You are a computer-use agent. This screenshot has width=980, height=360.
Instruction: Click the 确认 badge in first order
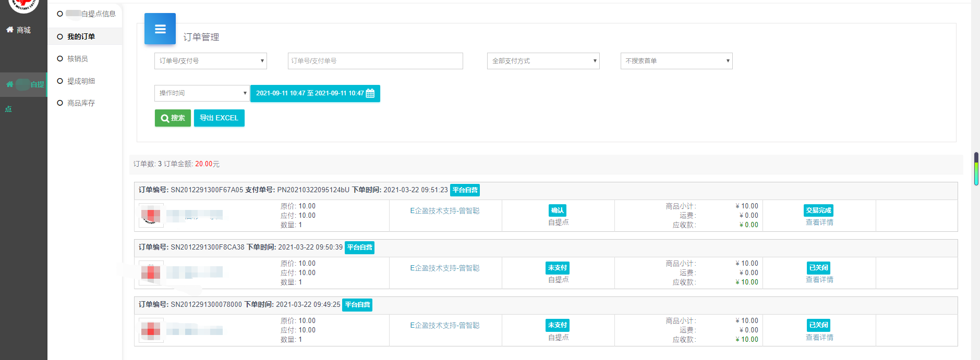(x=557, y=210)
